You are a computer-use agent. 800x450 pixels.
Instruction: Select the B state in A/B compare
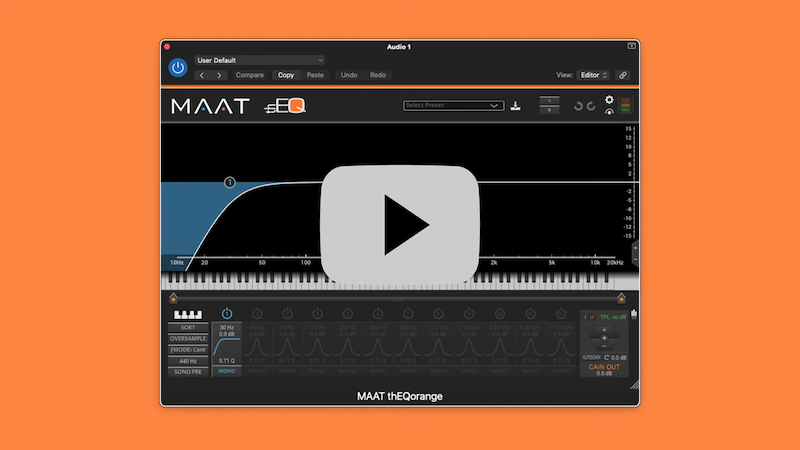click(549, 110)
